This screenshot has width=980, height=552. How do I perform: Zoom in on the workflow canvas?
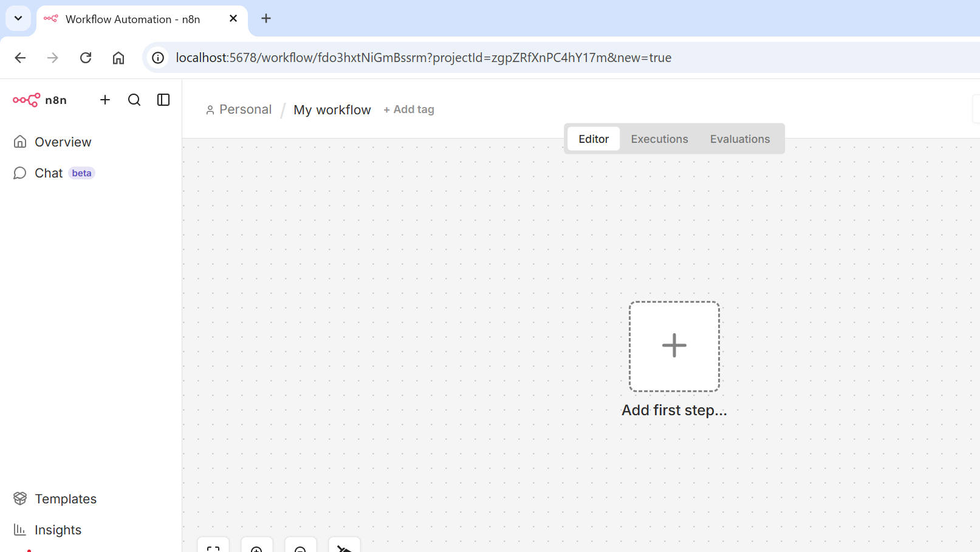pos(257,547)
